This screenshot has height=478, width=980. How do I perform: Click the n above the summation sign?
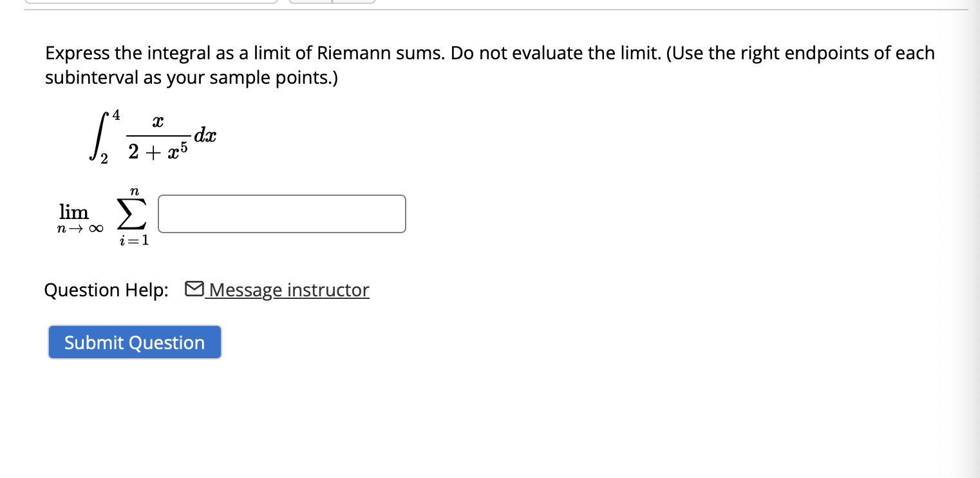point(134,191)
